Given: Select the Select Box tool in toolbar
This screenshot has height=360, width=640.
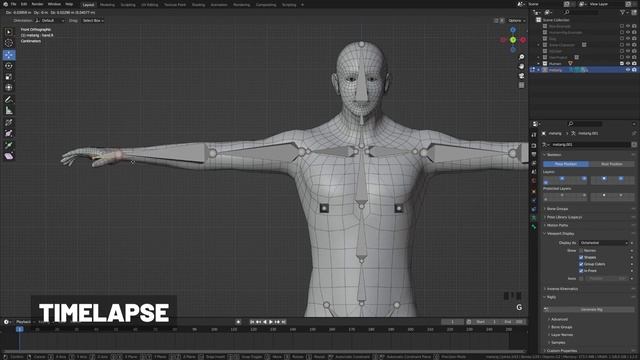Looking at the screenshot, I should pyautogui.click(x=9, y=32).
